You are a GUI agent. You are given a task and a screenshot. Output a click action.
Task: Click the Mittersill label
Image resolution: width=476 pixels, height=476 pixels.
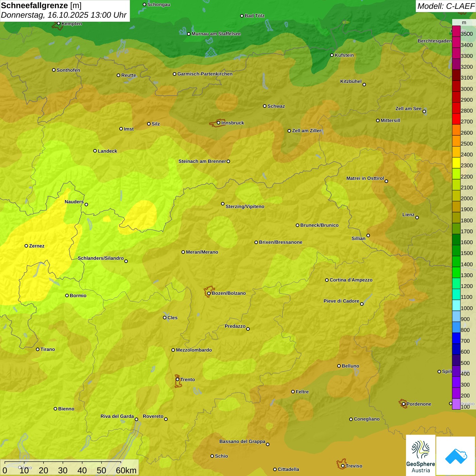point(390,120)
